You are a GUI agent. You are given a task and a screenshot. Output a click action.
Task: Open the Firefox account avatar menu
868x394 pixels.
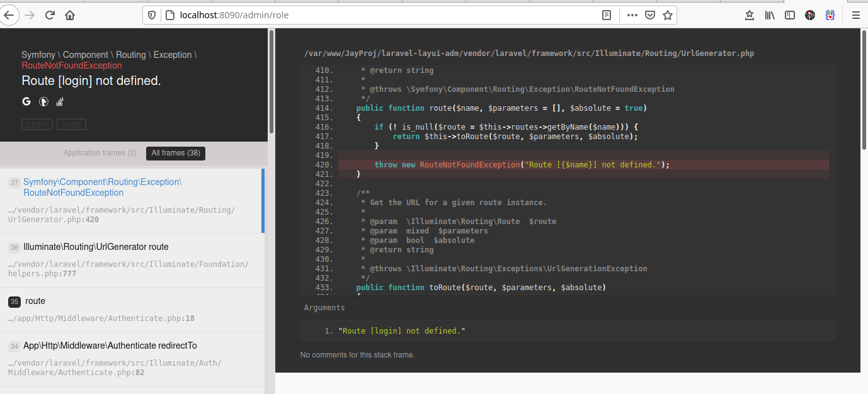point(809,15)
